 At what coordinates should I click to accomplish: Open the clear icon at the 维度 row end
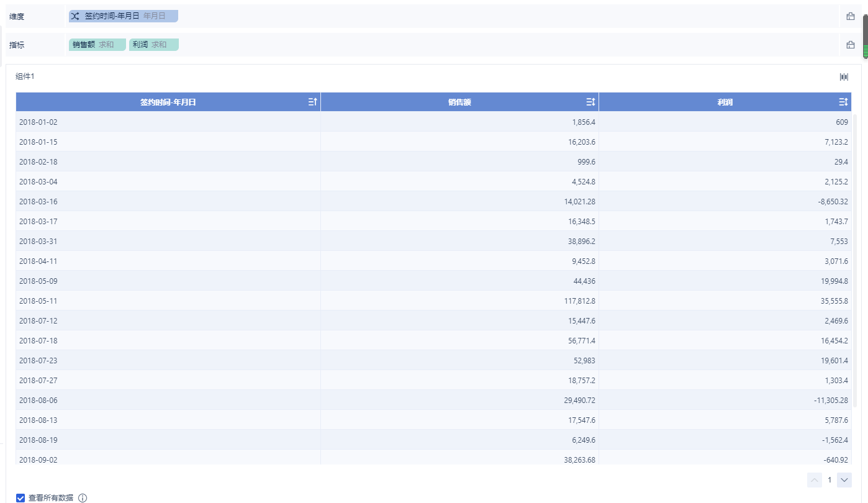coord(851,17)
